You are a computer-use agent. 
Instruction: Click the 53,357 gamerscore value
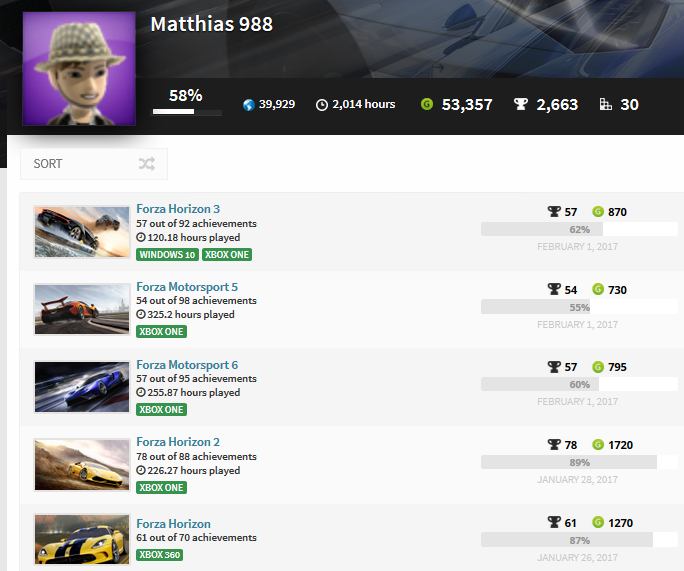(x=467, y=105)
